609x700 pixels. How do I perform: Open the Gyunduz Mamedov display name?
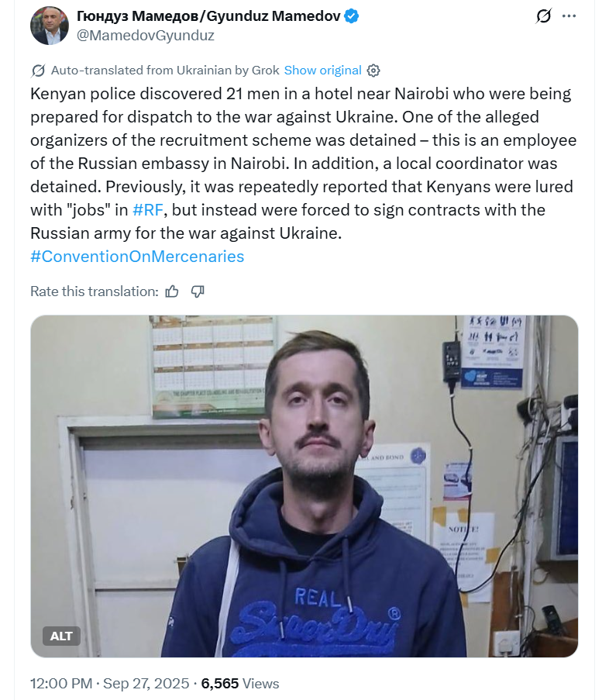[x=208, y=16]
